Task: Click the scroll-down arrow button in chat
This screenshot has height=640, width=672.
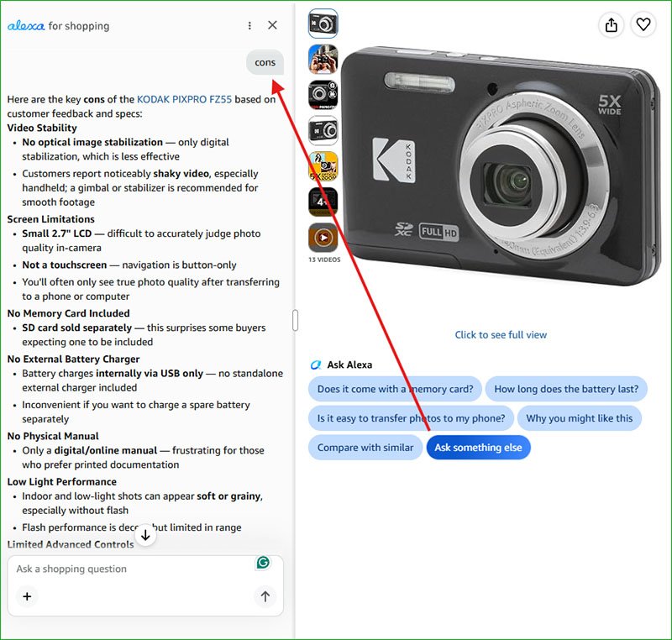Action: pos(145,535)
